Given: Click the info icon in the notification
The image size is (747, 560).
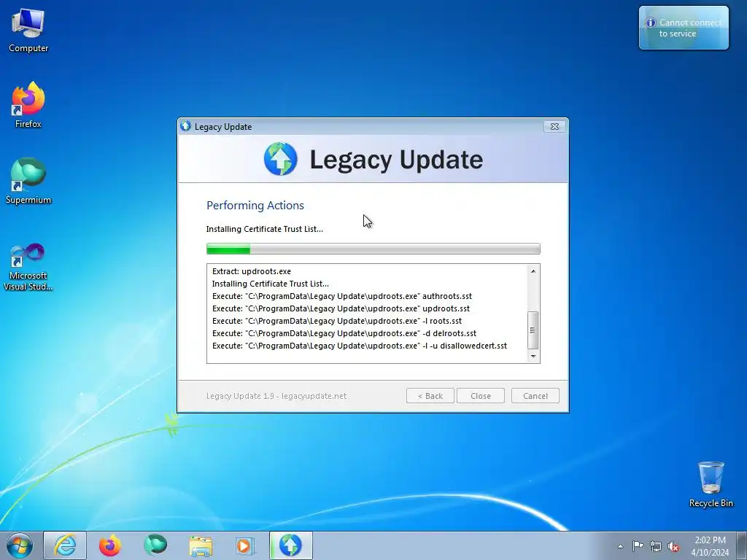Looking at the screenshot, I should pos(650,23).
